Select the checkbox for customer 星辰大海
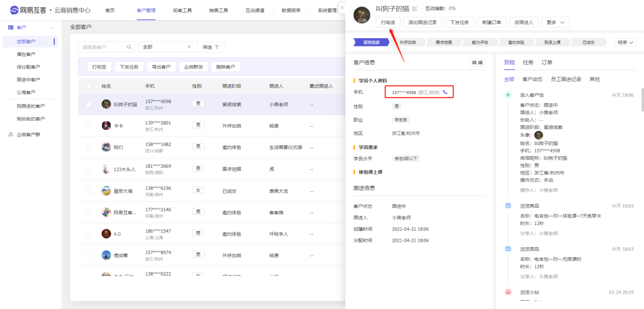Screen dimensions: 644x309 click(x=89, y=191)
